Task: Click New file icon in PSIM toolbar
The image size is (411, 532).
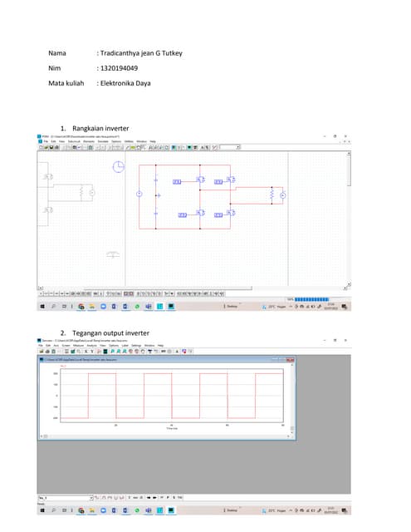Action: pos(41,148)
